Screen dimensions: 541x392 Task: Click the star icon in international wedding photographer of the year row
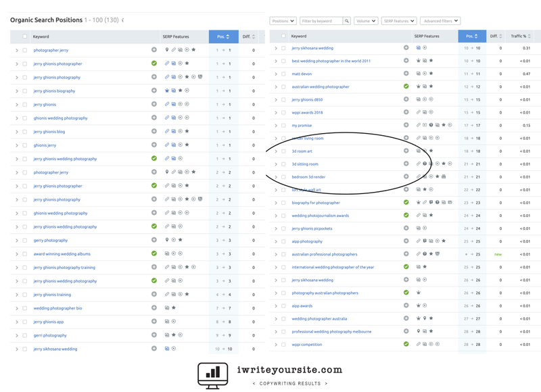pos(425,266)
